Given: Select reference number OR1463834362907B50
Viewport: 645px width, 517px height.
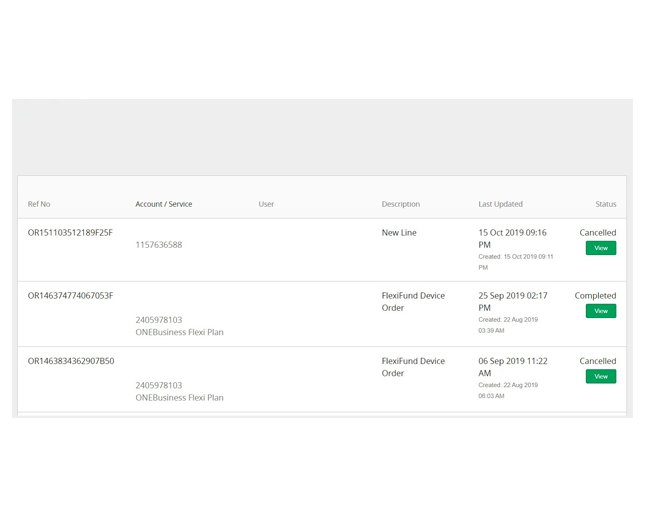Looking at the screenshot, I should click(71, 361).
